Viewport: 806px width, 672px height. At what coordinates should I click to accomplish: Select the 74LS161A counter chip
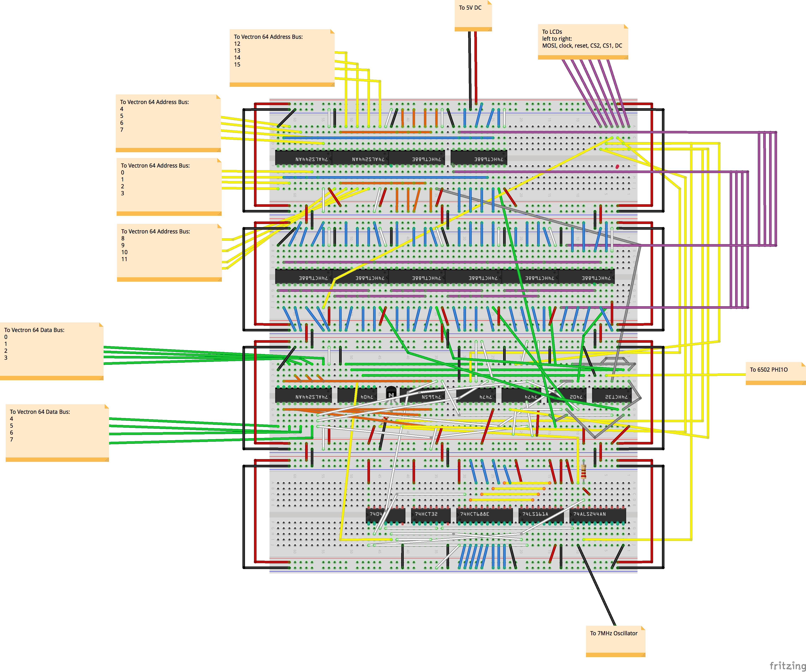(535, 514)
